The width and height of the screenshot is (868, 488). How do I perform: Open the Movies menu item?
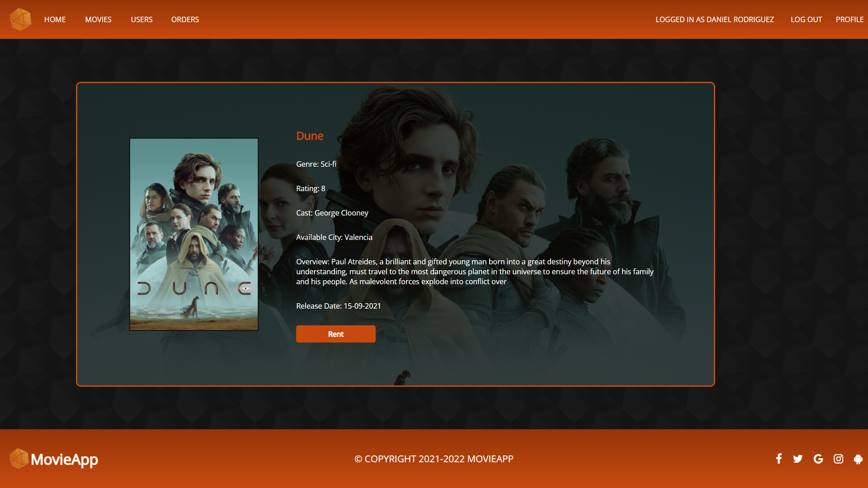(x=98, y=19)
